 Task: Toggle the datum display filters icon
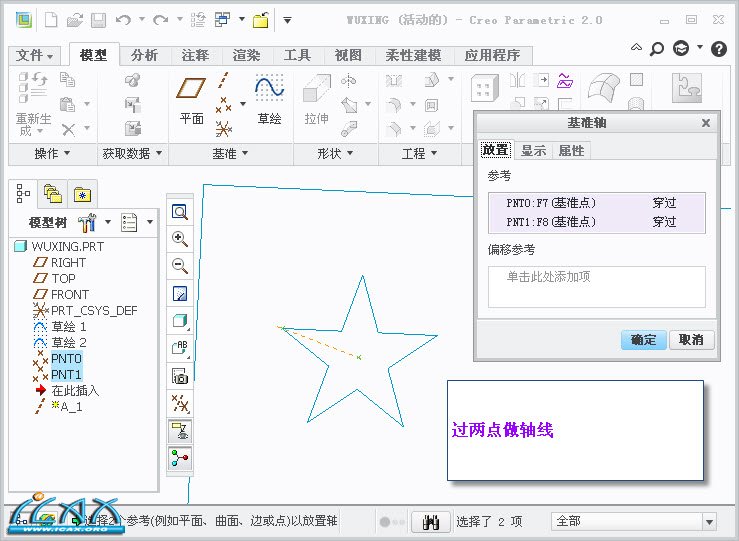180,404
